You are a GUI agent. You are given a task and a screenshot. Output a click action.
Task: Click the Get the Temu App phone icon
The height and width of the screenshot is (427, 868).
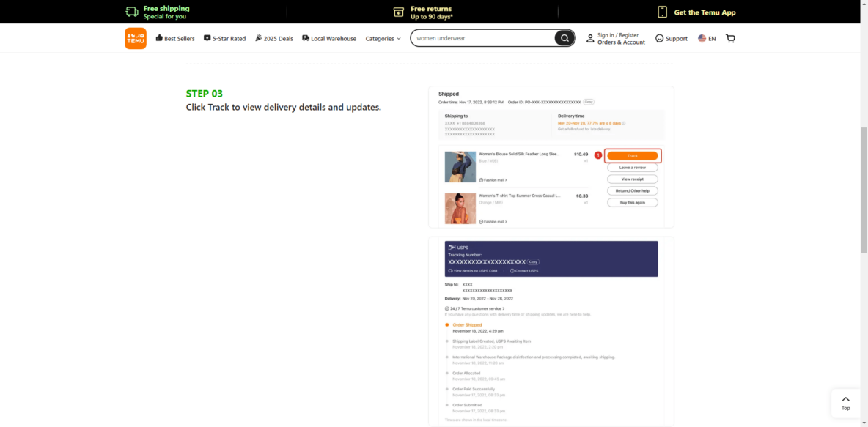[662, 12]
